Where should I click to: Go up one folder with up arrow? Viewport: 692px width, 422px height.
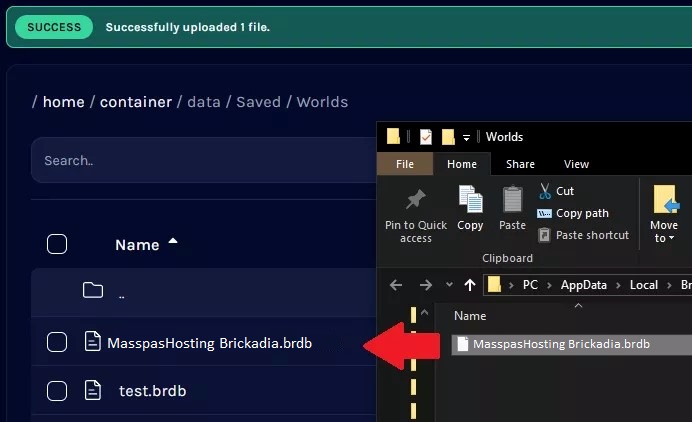coord(470,285)
